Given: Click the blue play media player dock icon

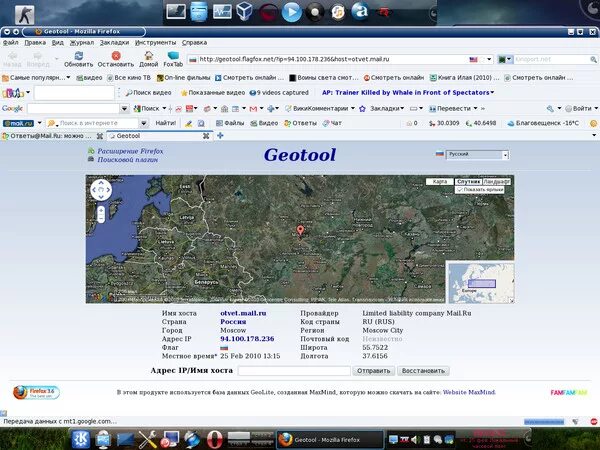Looking at the screenshot, I should pos(292,11).
